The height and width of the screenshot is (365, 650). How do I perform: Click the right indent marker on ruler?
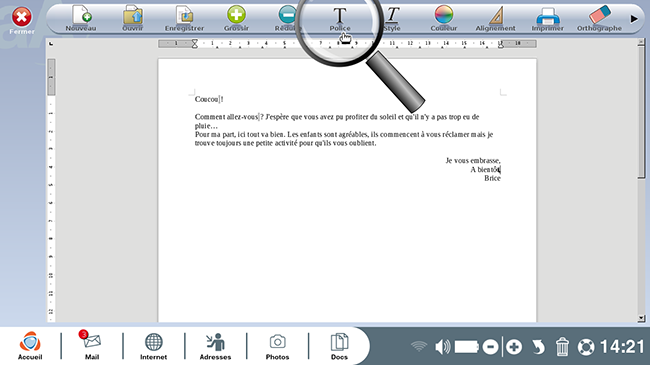501,45
